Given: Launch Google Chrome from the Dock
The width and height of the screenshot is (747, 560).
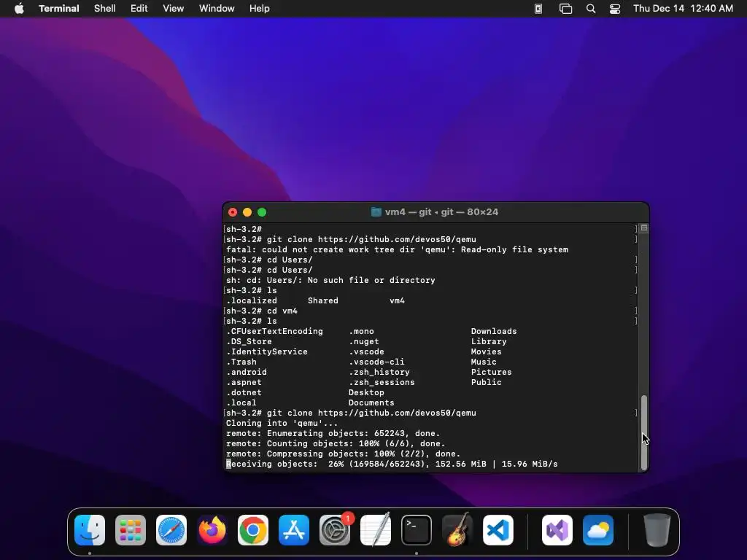Looking at the screenshot, I should pos(253,530).
